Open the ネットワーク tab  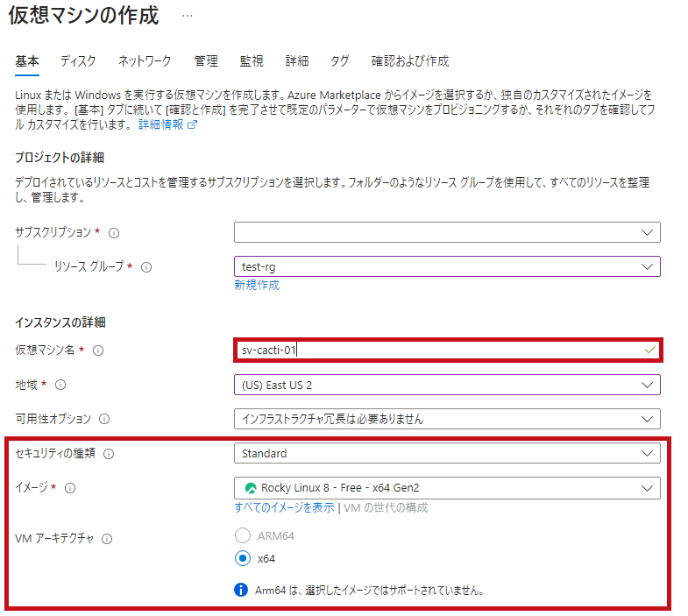coord(145,61)
